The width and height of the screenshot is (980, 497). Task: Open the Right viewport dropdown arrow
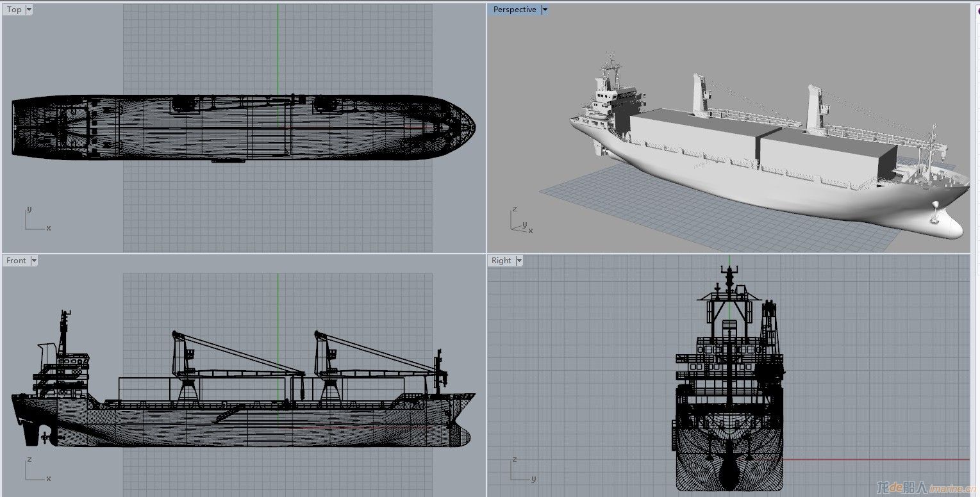[x=519, y=261]
